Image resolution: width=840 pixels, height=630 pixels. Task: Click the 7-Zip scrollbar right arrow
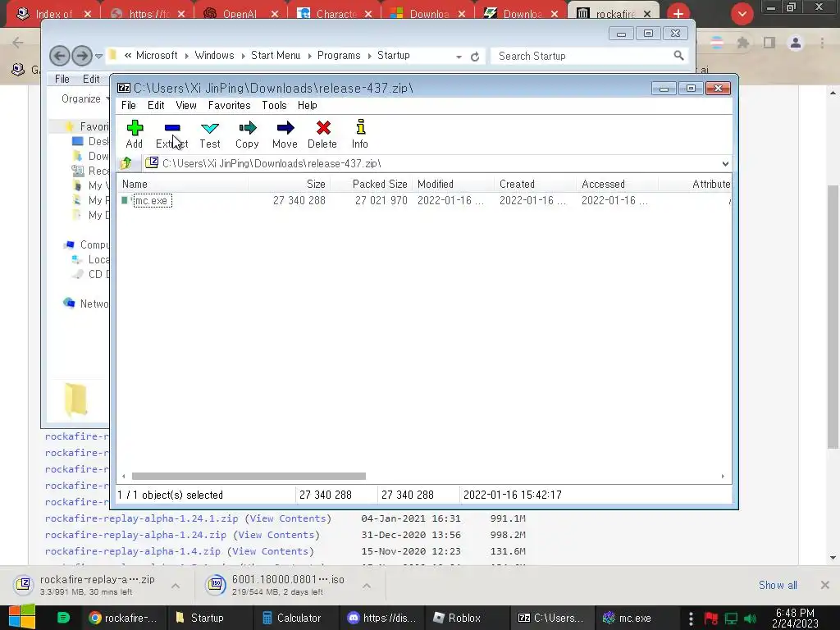click(x=723, y=476)
